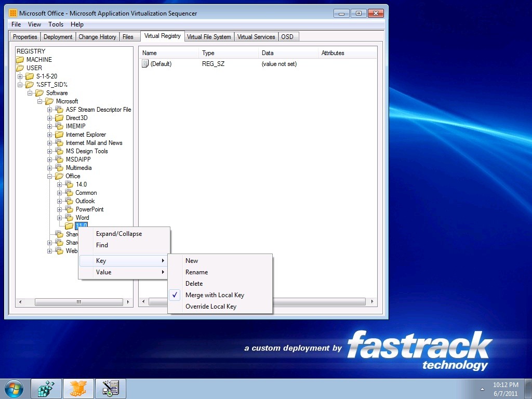
Task: Click the Multimedia folder icon
Action: point(59,168)
